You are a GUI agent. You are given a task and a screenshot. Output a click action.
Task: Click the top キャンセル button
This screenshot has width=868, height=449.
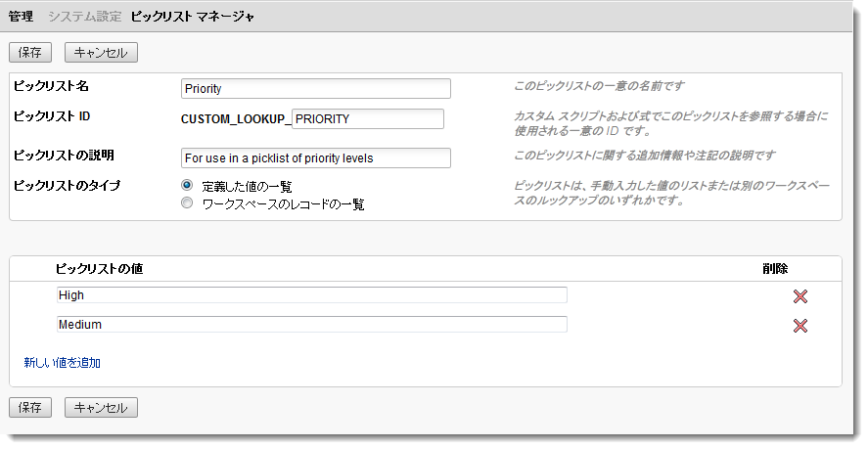pyautogui.click(x=101, y=53)
